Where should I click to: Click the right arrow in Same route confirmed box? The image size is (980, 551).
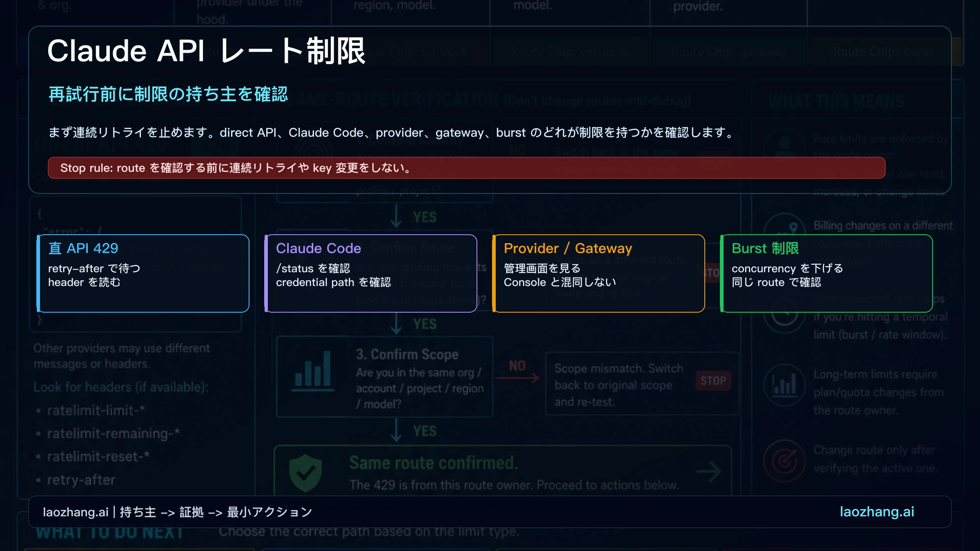click(x=709, y=471)
